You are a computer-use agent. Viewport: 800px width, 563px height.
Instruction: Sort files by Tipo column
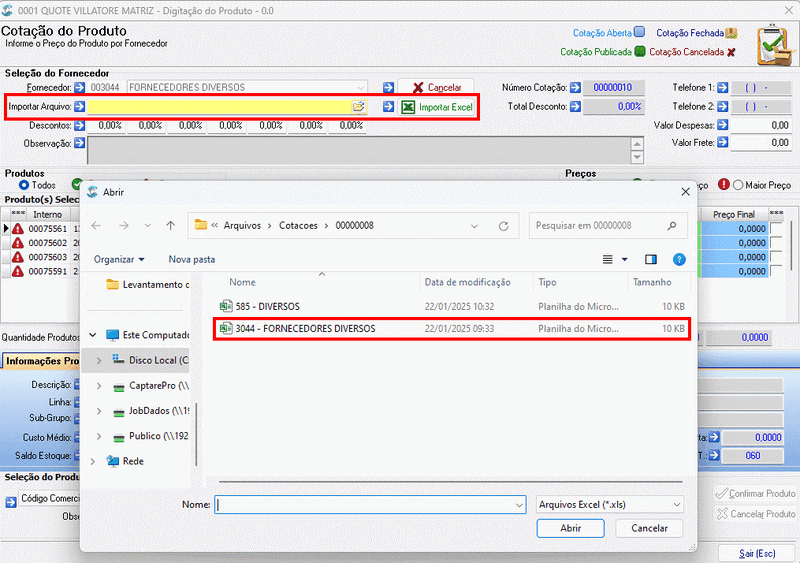click(x=547, y=282)
